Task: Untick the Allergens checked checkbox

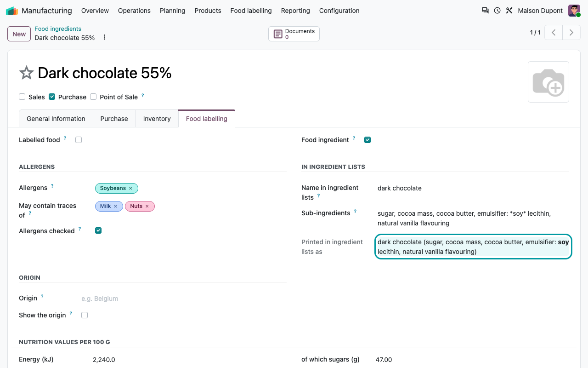Action: coord(98,230)
